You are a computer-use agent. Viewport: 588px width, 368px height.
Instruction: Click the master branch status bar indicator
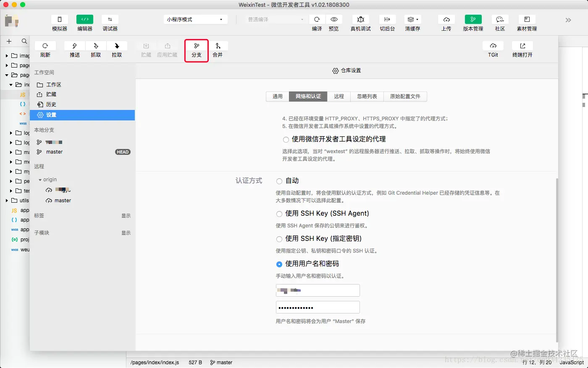(221, 363)
